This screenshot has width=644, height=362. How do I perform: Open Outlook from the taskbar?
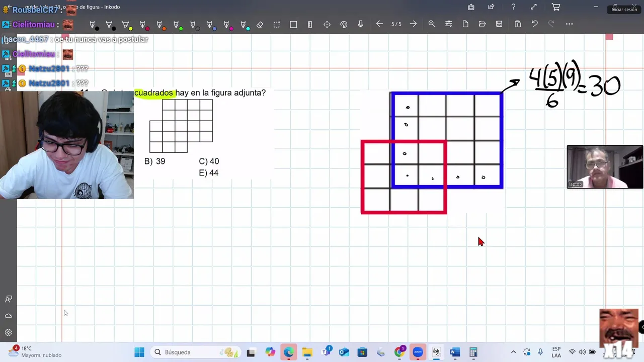point(344,352)
